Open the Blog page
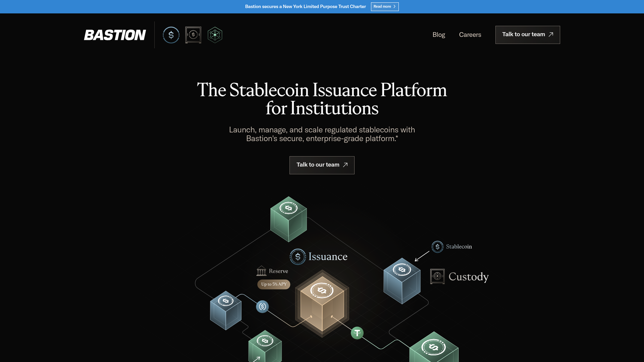This screenshot has width=644, height=362. click(439, 35)
